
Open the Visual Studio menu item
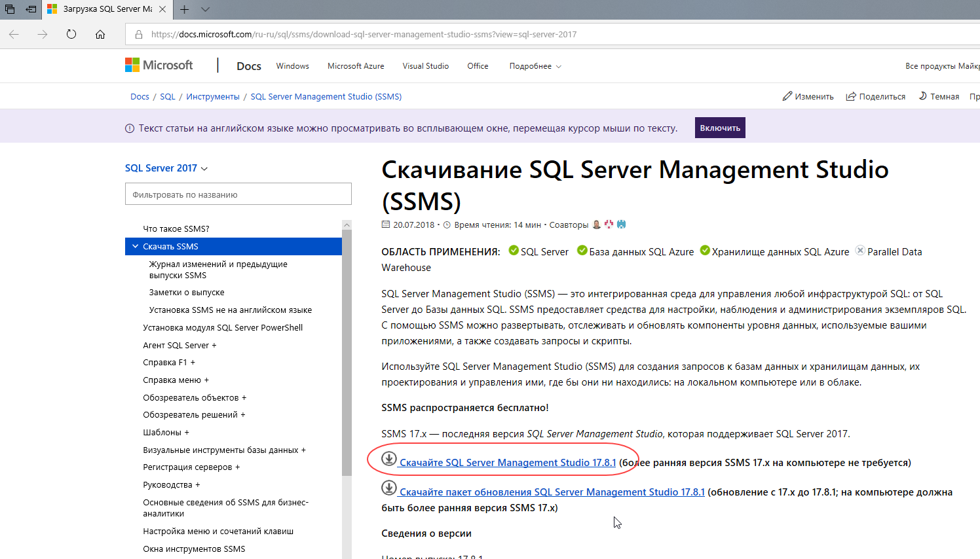426,66
